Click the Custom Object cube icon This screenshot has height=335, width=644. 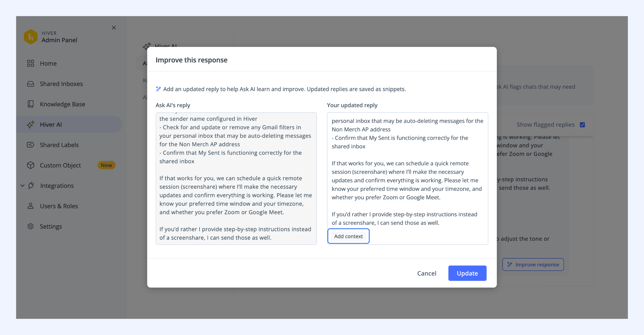(31, 165)
